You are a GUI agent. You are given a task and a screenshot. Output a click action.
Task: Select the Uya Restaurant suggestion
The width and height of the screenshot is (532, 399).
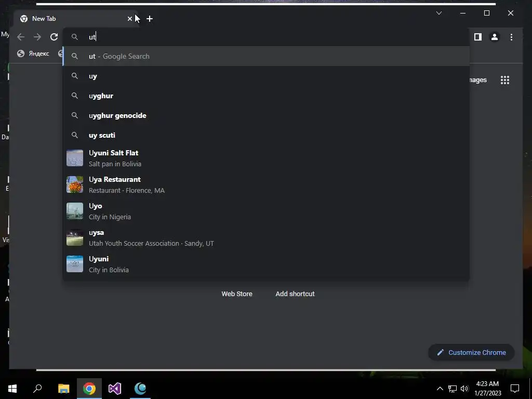point(266,184)
